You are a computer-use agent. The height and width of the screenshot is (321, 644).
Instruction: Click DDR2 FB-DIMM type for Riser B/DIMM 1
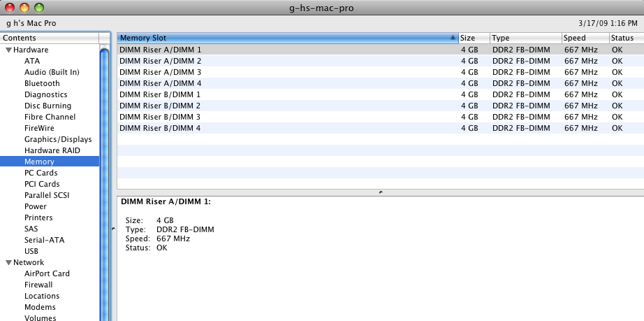(521, 94)
